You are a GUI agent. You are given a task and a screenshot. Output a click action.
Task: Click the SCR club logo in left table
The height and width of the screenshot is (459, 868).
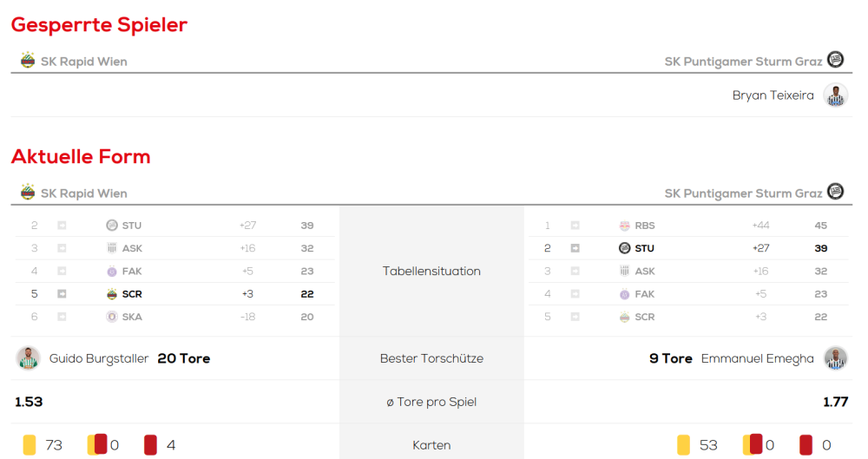[111, 294]
